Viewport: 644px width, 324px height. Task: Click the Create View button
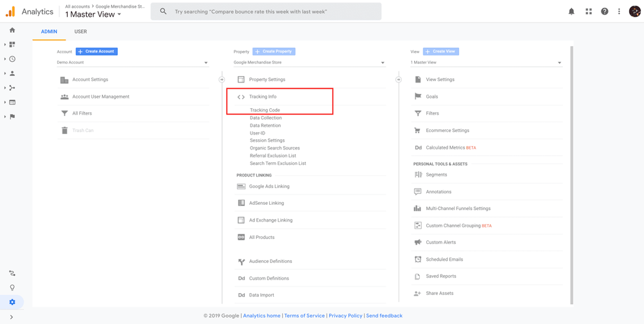click(441, 52)
